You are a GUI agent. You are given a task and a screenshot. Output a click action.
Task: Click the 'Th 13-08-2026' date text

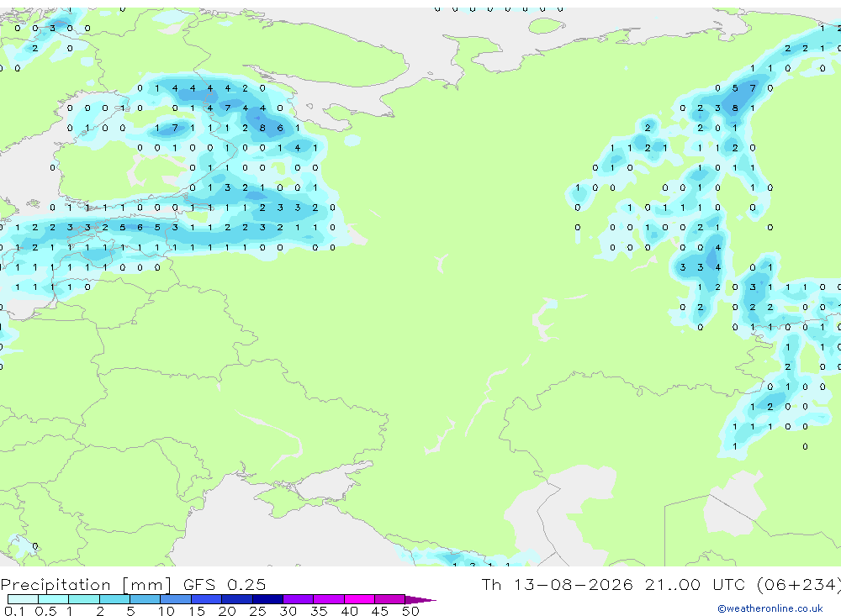[x=557, y=584]
